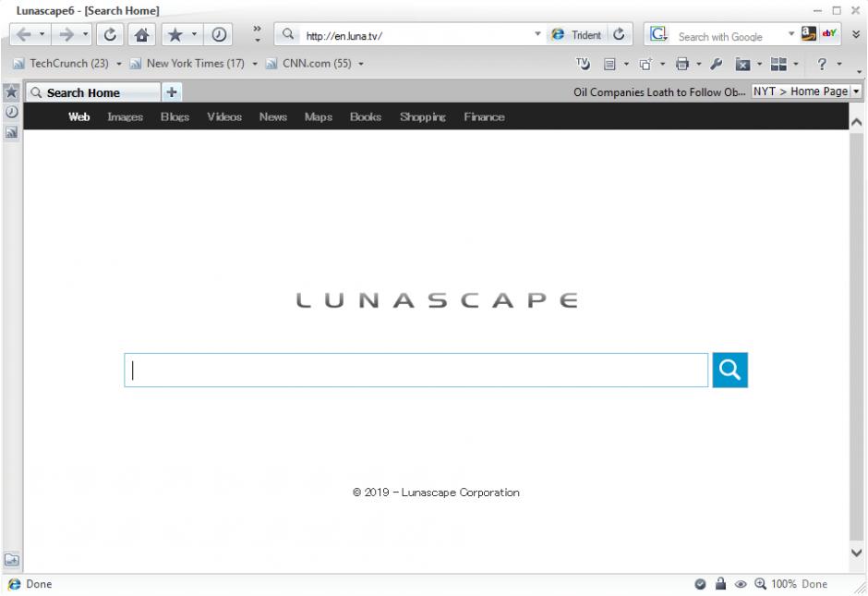Print with the printer icon
868x596 pixels.
pos(682,65)
